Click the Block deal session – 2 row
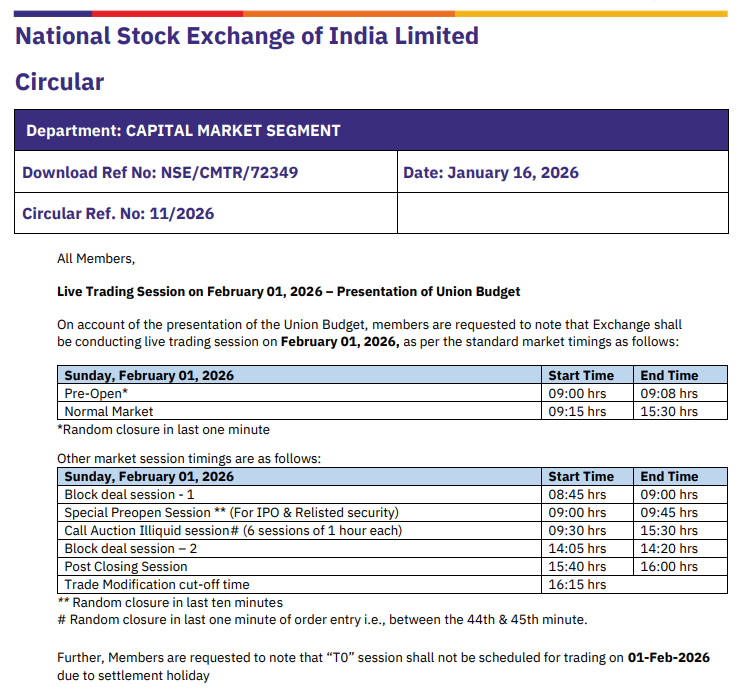753x690 pixels. point(130,549)
